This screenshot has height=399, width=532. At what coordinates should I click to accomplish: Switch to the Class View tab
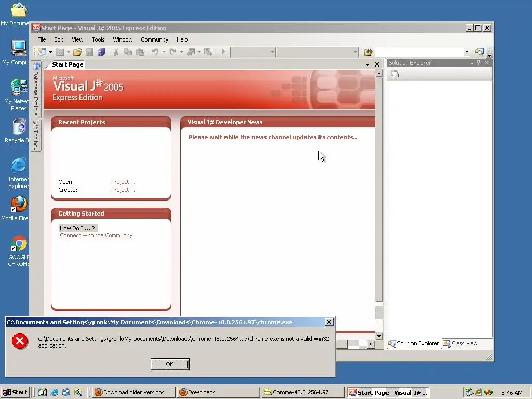coord(460,343)
